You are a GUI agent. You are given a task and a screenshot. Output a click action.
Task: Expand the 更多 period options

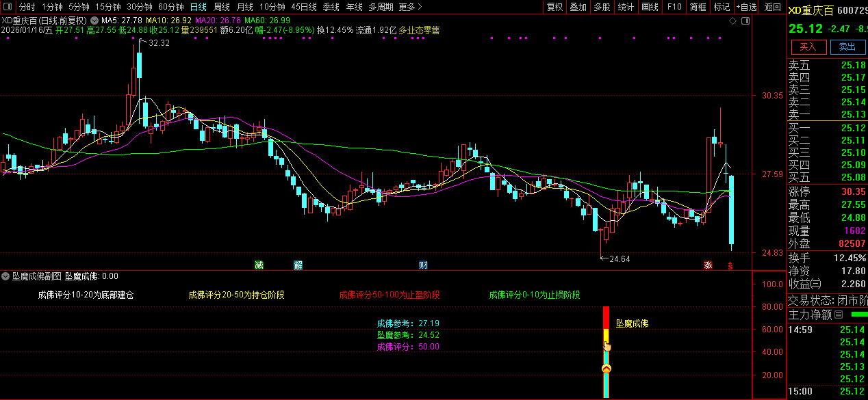pyautogui.click(x=409, y=7)
